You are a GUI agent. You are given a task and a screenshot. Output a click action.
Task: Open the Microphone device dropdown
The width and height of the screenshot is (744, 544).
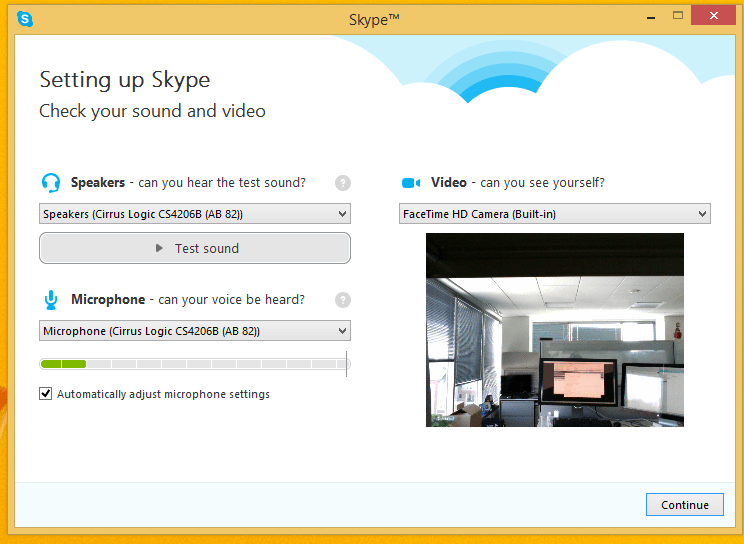pos(195,331)
